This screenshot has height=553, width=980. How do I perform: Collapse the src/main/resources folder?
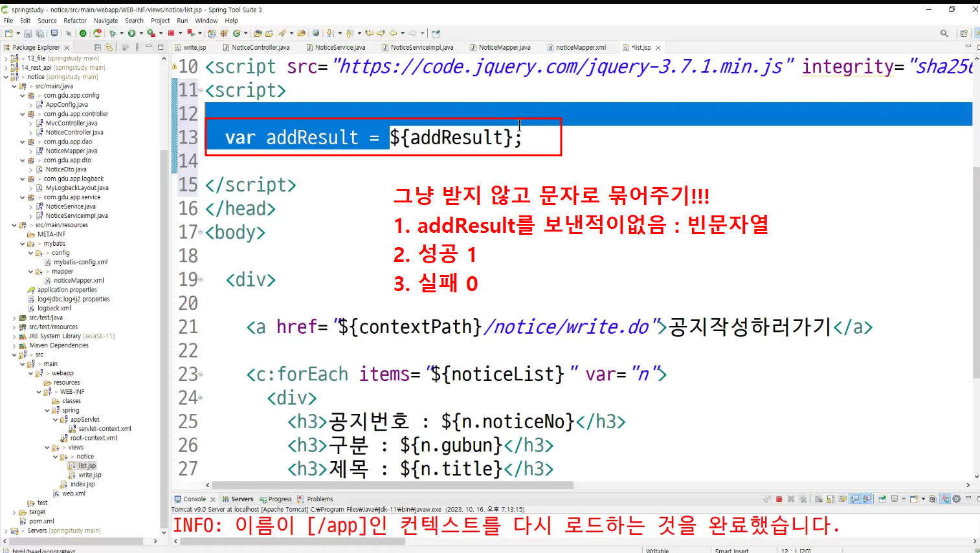pyautogui.click(x=14, y=225)
